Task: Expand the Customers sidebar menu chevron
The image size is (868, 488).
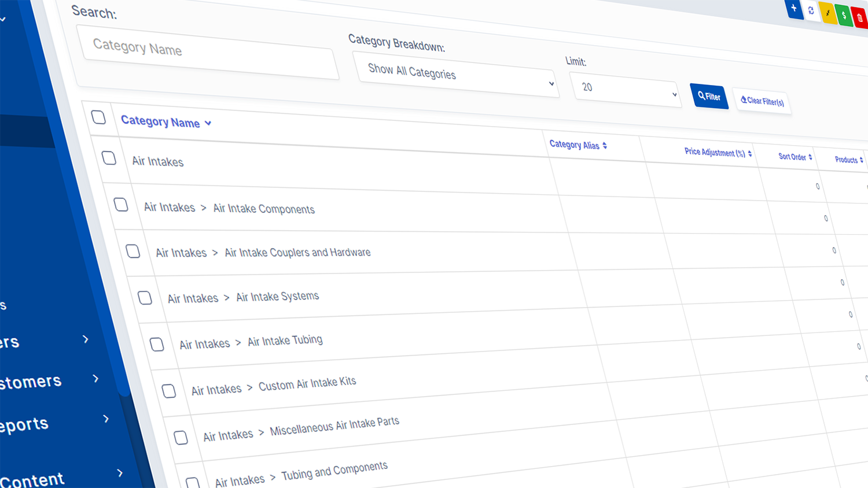Action: 95,379
